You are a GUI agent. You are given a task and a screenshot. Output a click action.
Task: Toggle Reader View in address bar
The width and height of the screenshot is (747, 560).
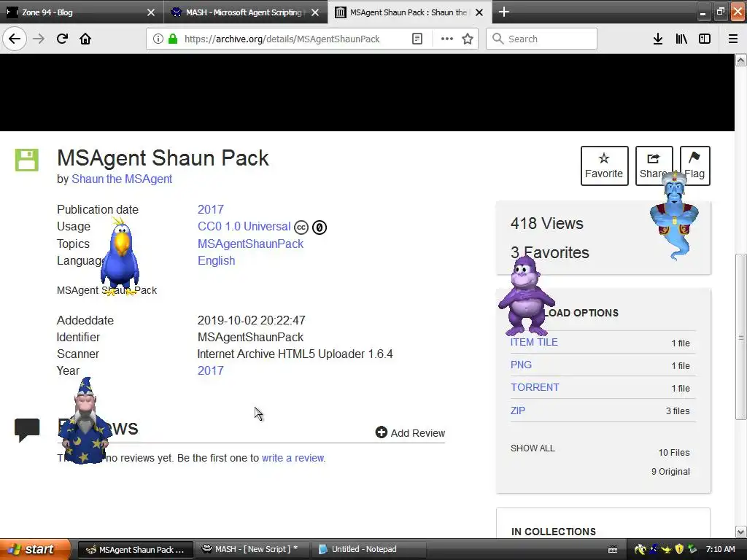[x=417, y=39]
